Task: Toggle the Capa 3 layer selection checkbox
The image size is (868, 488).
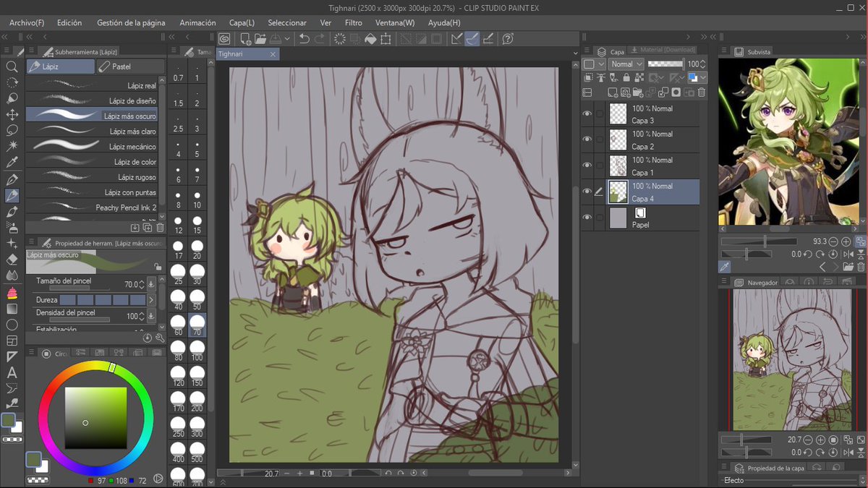Action: pyautogui.click(x=600, y=114)
